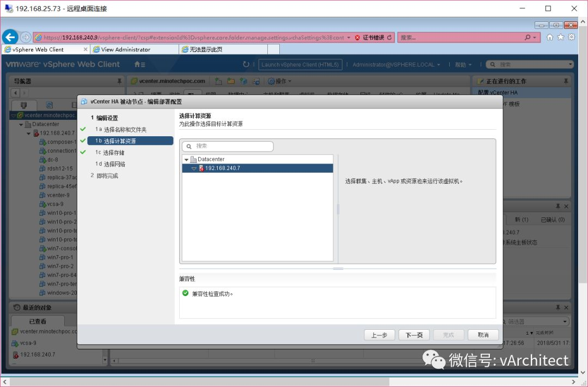Click wizard compute resource search field
The image size is (588, 387).
tap(228, 146)
